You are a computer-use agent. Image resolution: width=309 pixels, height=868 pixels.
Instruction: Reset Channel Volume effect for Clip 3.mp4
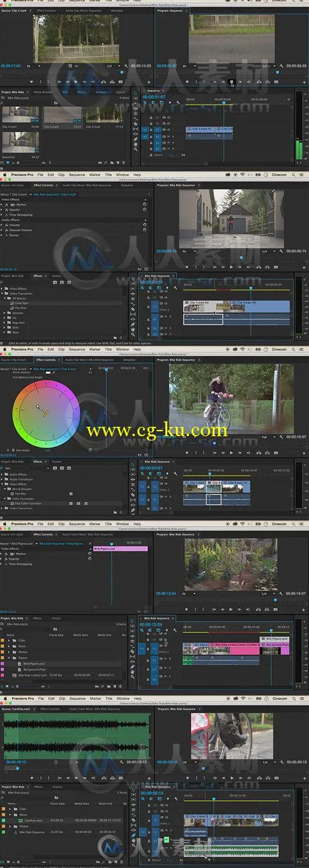tap(144, 229)
